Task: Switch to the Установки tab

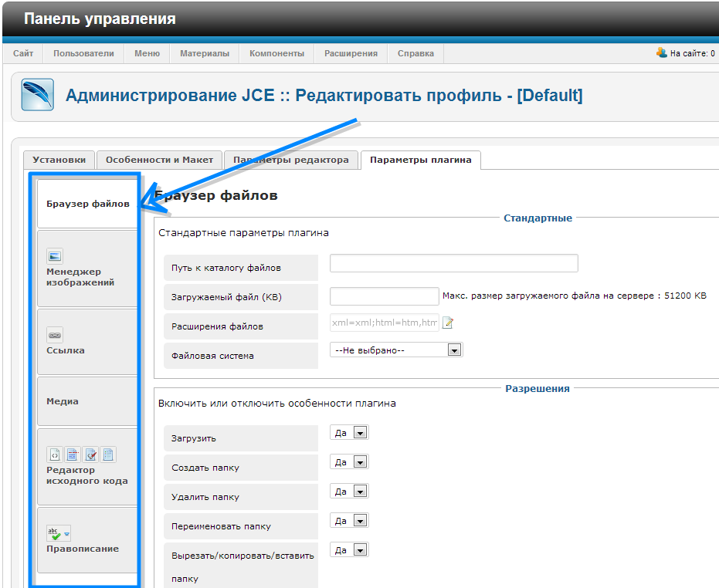Action: coord(59,160)
